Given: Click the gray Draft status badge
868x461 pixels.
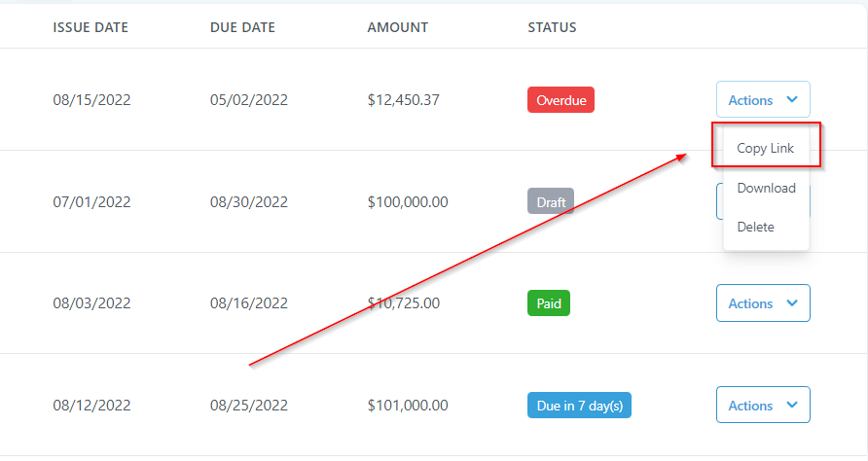Looking at the screenshot, I should click(x=550, y=202).
